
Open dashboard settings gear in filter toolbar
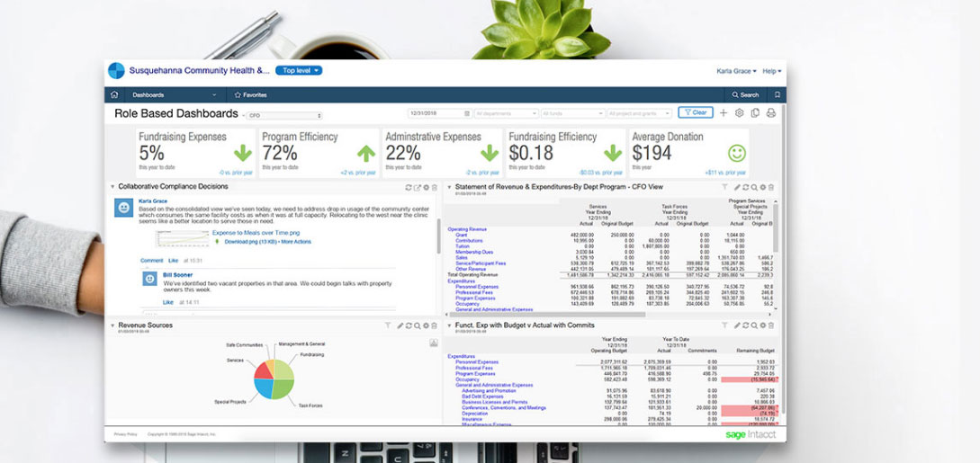[740, 113]
